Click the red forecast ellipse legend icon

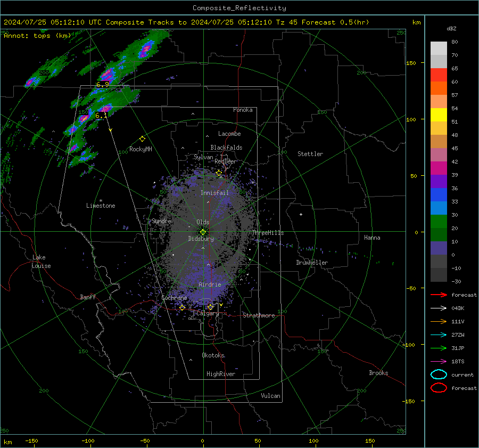[x=439, y=388]
